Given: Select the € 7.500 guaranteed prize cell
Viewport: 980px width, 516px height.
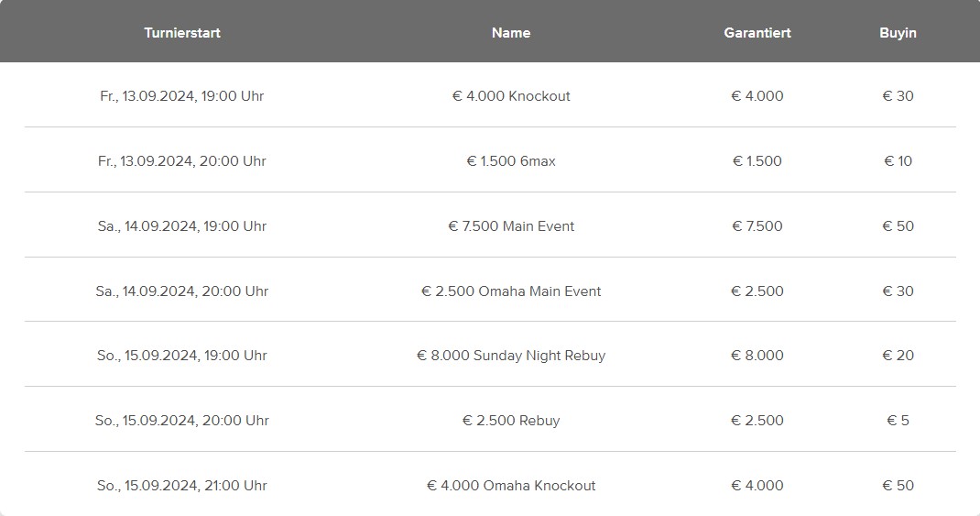Looking at the screenshot, I should point(757,226).
